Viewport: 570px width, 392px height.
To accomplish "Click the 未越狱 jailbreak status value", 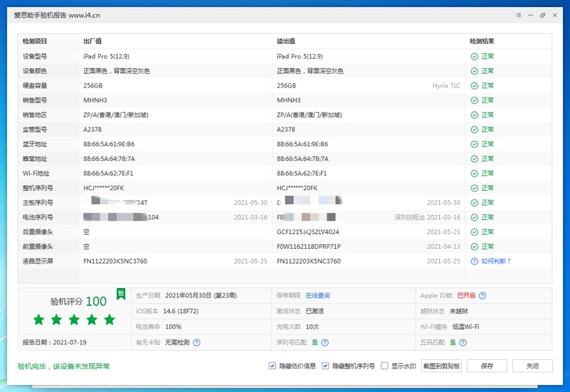I will (459, 311).
